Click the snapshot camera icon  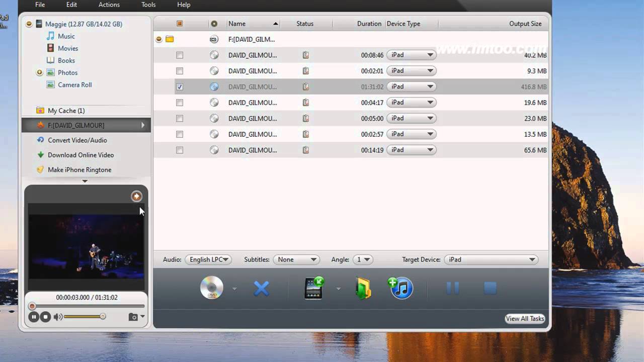133,317
